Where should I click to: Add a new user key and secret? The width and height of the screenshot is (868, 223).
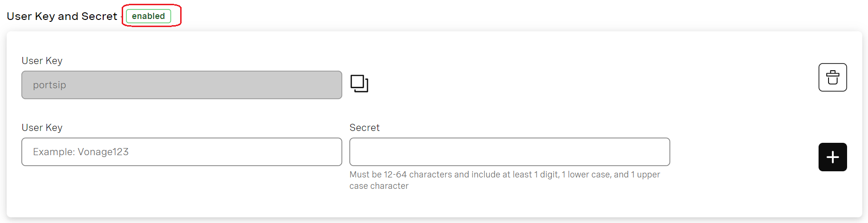tap(832, 157)
